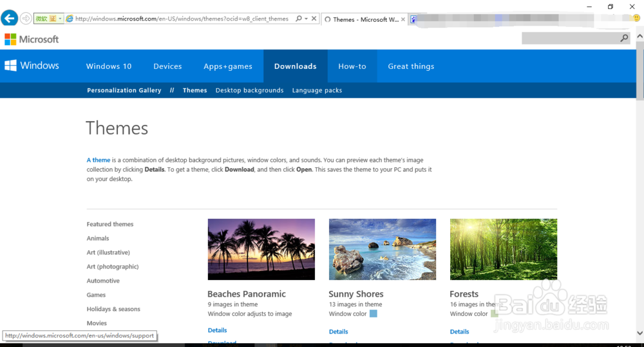This screenshot has width=644, height=347.
Task: Open Sunny Shores theme thumbnail
Action: point(383,249)
